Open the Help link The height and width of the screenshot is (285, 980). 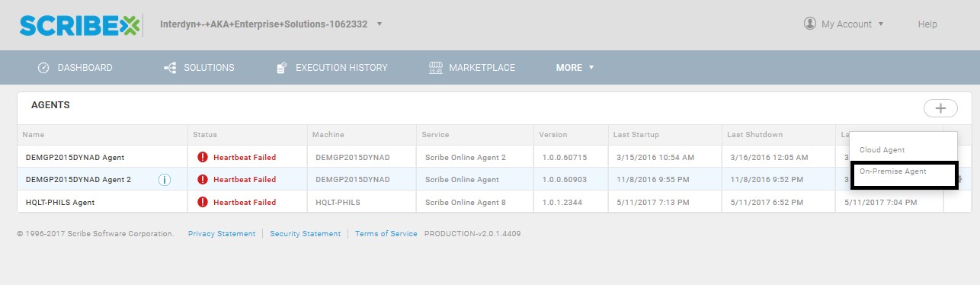tap(927, 24)
